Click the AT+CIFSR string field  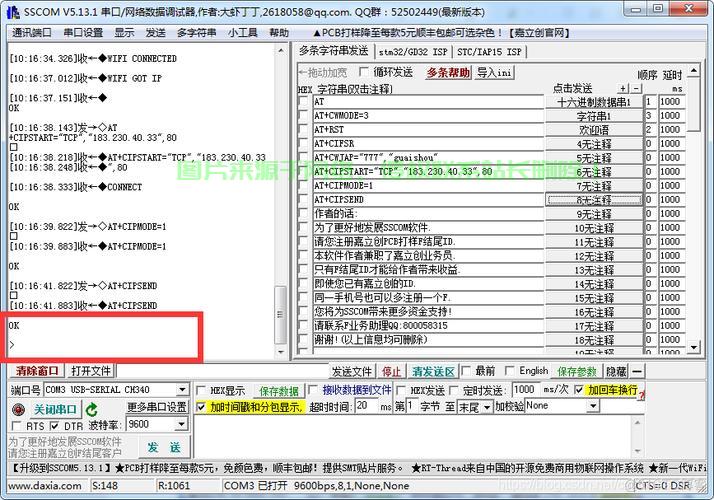point(428,144)
